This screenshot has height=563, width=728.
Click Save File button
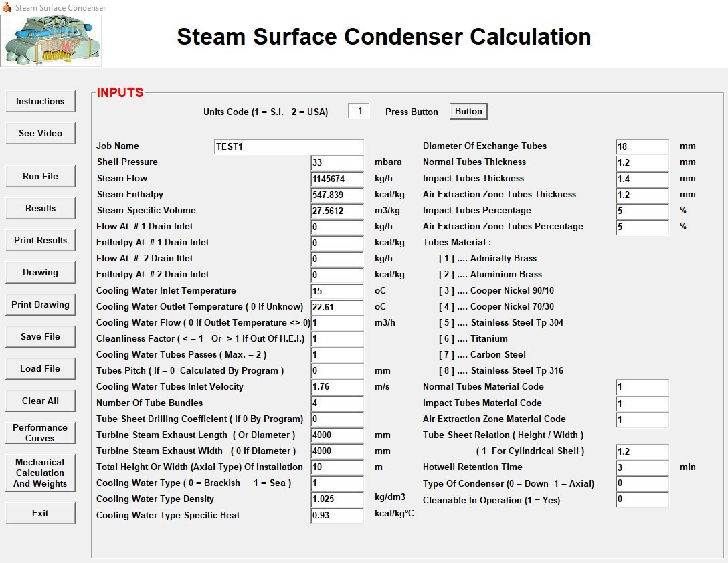(40, 336)
